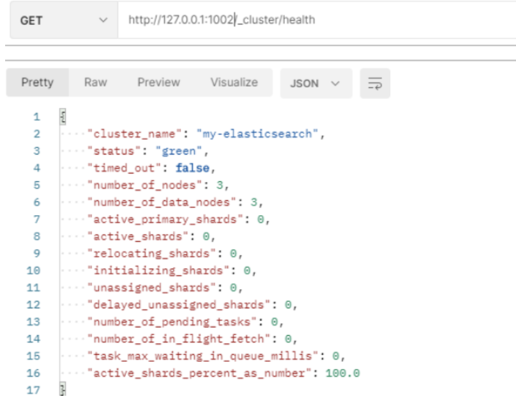Click line number 10 in the gutter
Image resolution: width=516 pixels, height=420 pixels.
pyautogui.click(x=34, y=271)
